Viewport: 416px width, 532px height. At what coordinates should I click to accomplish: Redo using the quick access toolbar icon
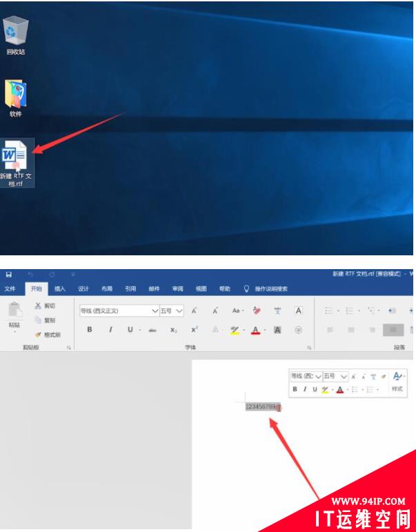[x=52, y=275]
